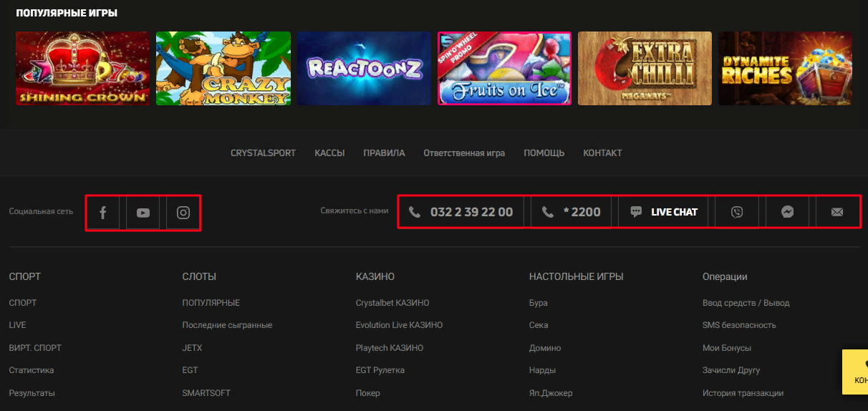Screen dimensions: 868x411
Task: Click the email envelope icon
Action: (x=836, y=212)
